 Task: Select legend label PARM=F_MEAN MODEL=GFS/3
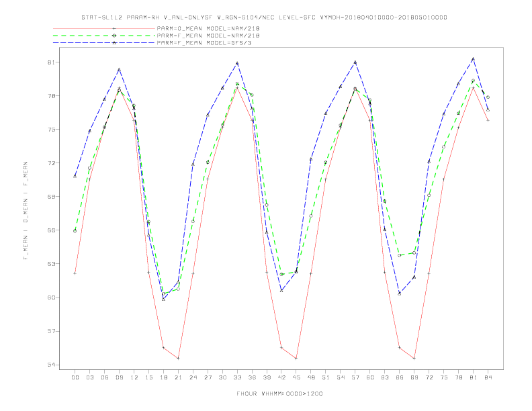204,43
